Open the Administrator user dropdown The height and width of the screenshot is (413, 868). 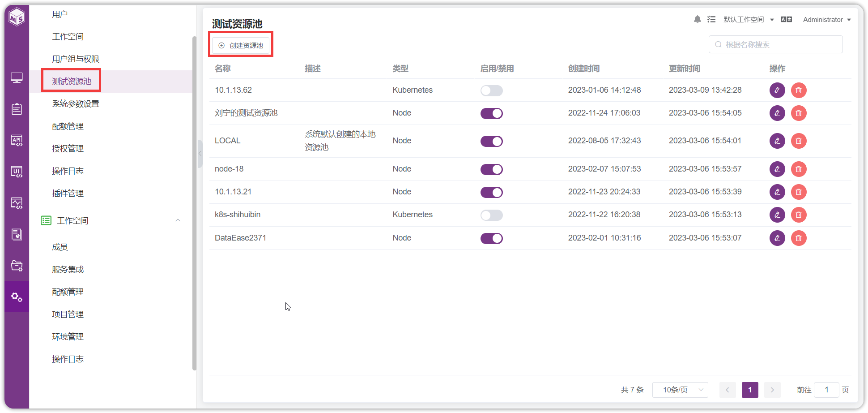827,20
